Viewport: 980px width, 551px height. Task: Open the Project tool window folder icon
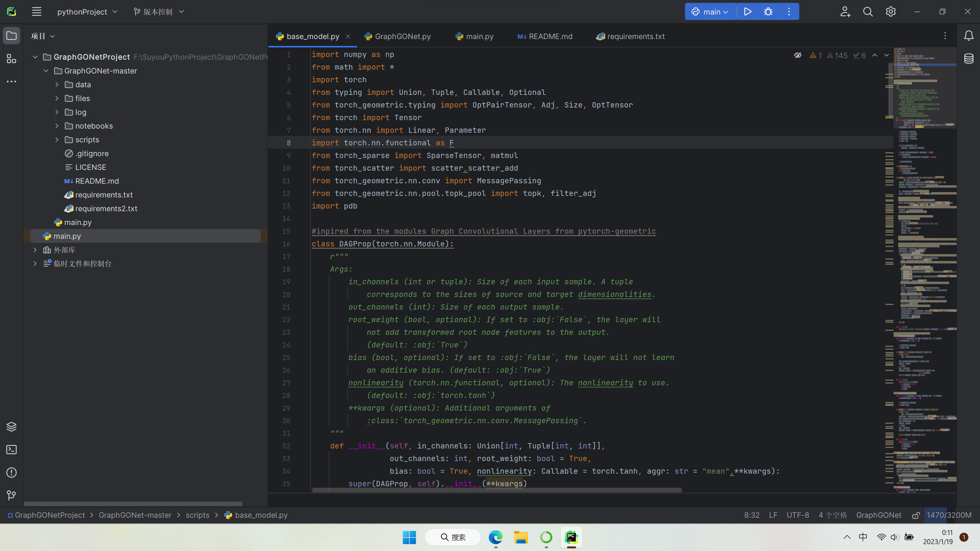point(11,36)
